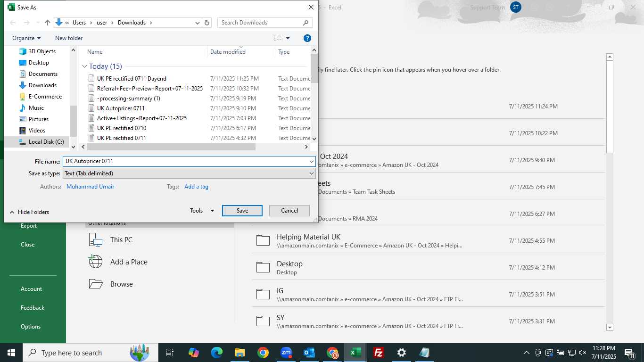This screenshot has height=362, width=644.
Task: Select file Active+Listings+Report+07-11-2025
Action: click(x=142, y=118)
